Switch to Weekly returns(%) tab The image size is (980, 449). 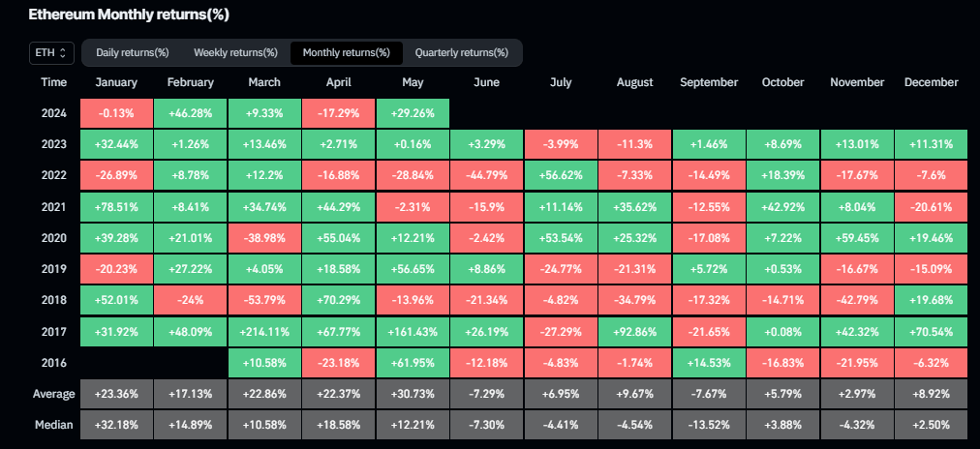[x=235, y=52]
